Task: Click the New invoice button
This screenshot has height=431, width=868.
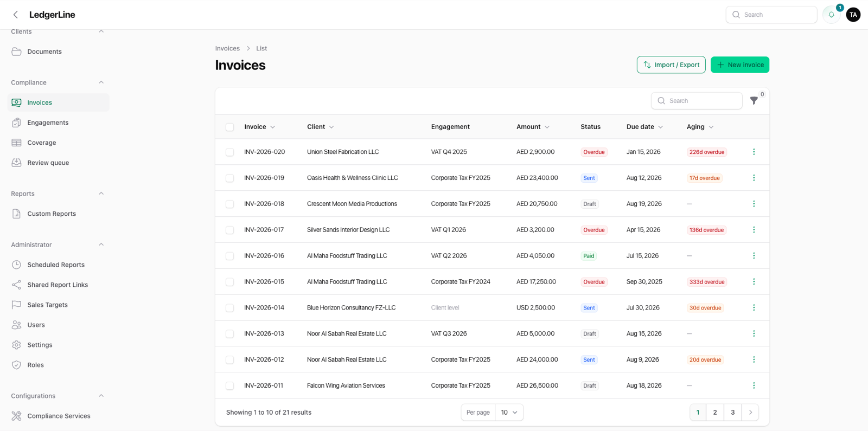Action: coord(740,65)
